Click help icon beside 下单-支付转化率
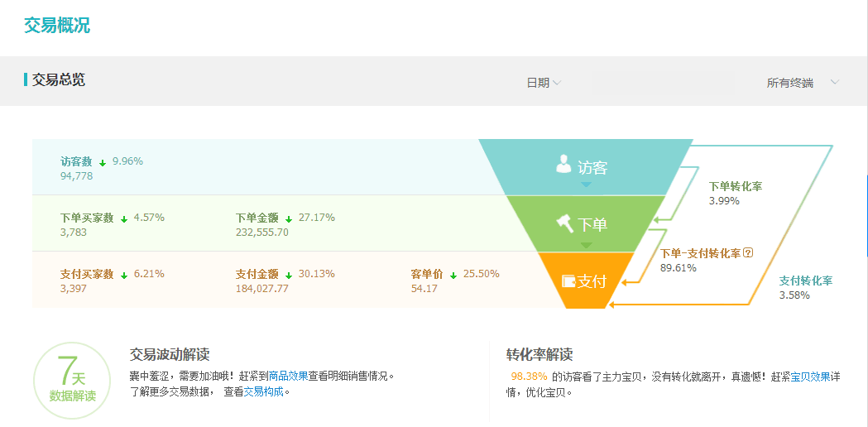Screen dimensions: 868x427 click(x=748, y=253)
